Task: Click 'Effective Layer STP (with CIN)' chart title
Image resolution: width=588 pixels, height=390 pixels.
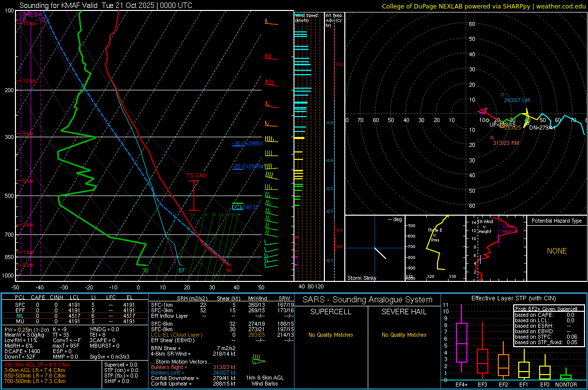Action: click(x=513, y=298)
